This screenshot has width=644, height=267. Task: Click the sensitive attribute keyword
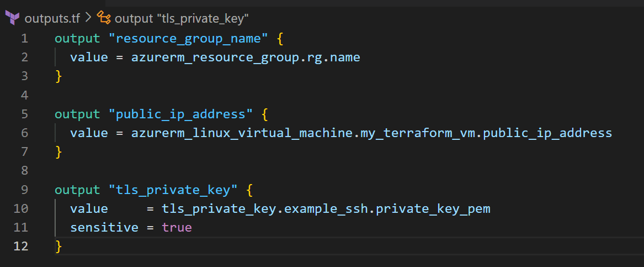[x=104, y=227]
